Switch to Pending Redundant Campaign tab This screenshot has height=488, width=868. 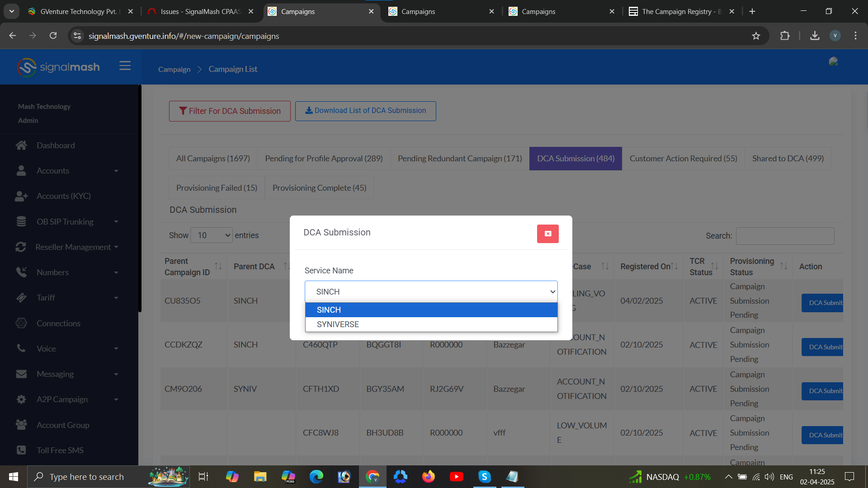[460, 159]
